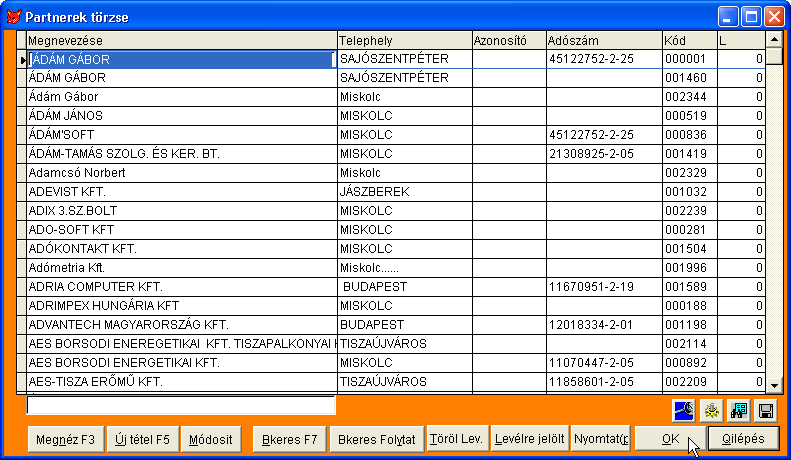Click the Kód column header
791x460 pixels.
690,40
